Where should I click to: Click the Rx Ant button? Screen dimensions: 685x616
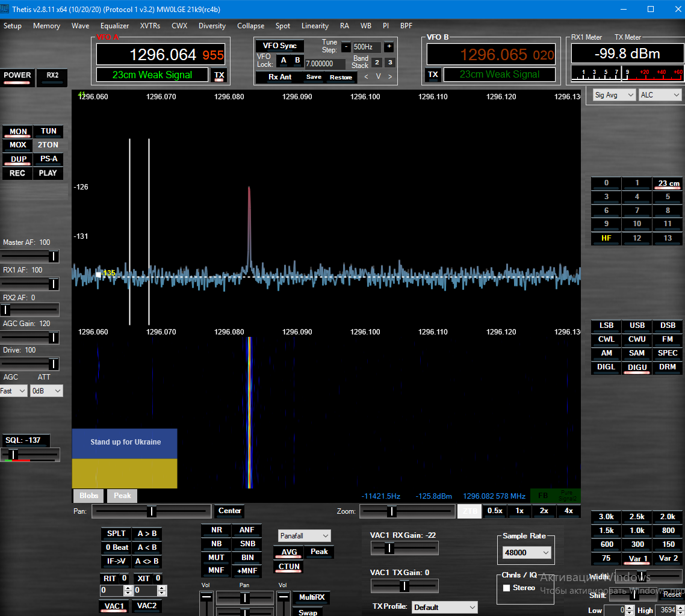click(x=279, y=77)
